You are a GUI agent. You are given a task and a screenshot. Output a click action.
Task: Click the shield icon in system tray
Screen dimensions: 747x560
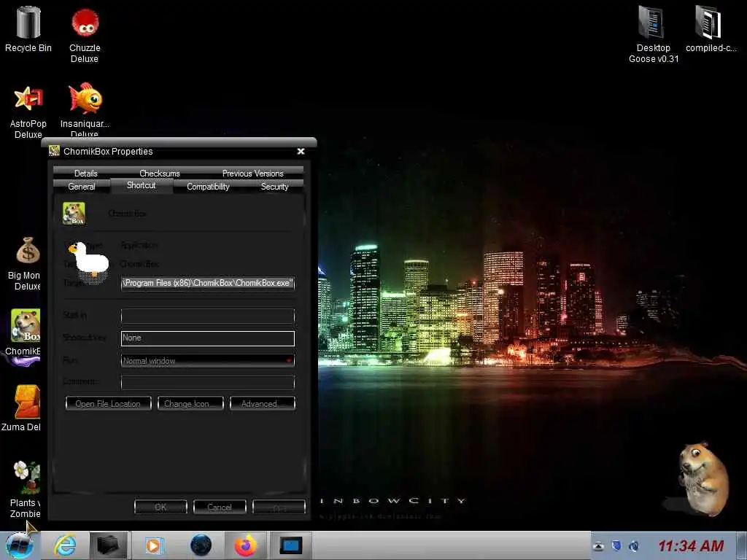pos(616,545)
